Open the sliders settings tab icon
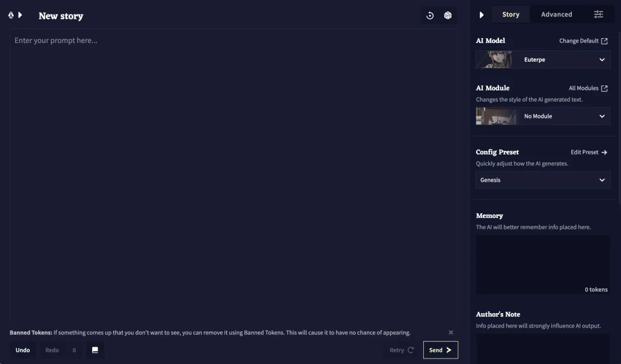This screenshot has width=621, height=364. (599, 15)
